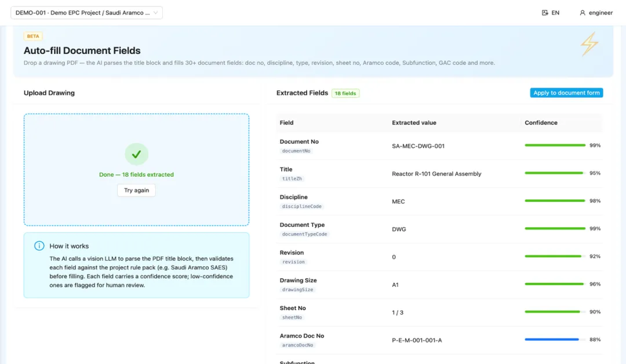Click the Drawing Size field label
This screenshot has height=364, width=626.
coord(299,280)
